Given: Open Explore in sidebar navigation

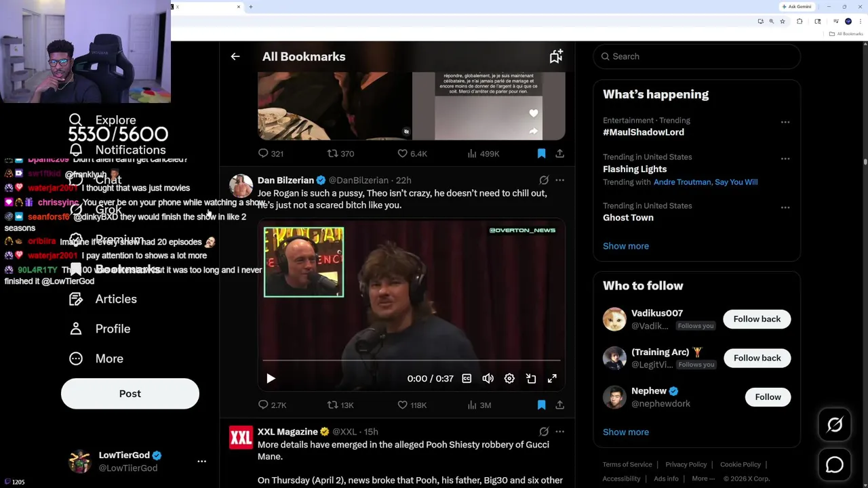Looking at the screenshot, I should [x=103, y=120].
